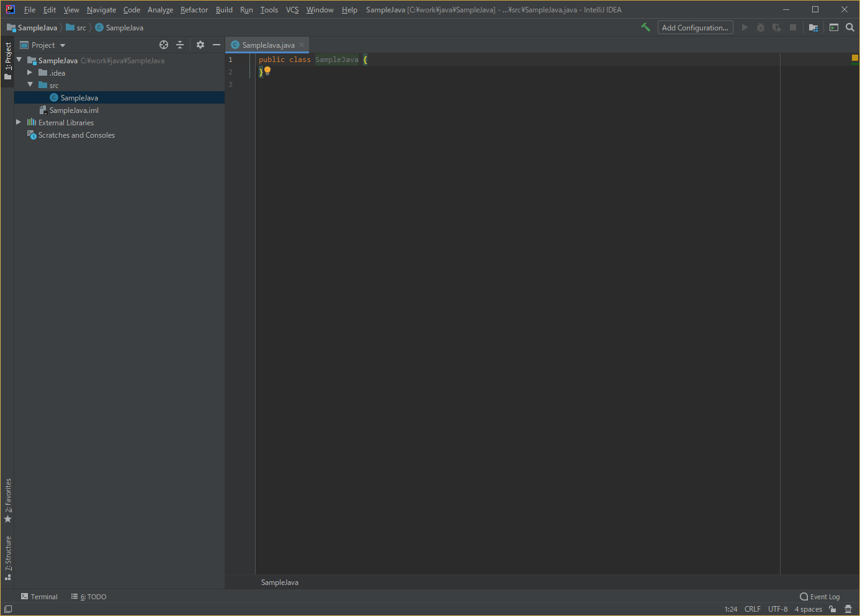Click the locate/scroll from source target icon
860x616 pixels.
[x=164, y=45]
